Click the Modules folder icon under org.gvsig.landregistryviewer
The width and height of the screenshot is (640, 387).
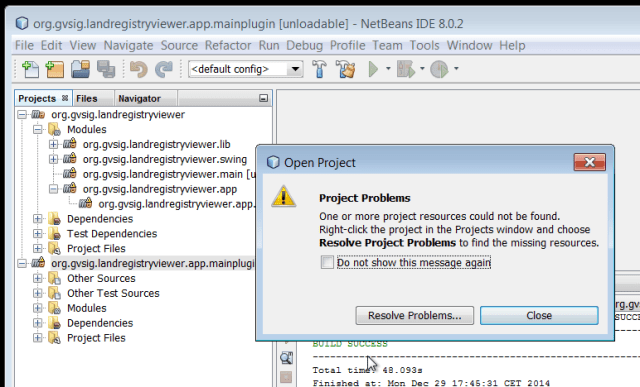click(54, 129)
